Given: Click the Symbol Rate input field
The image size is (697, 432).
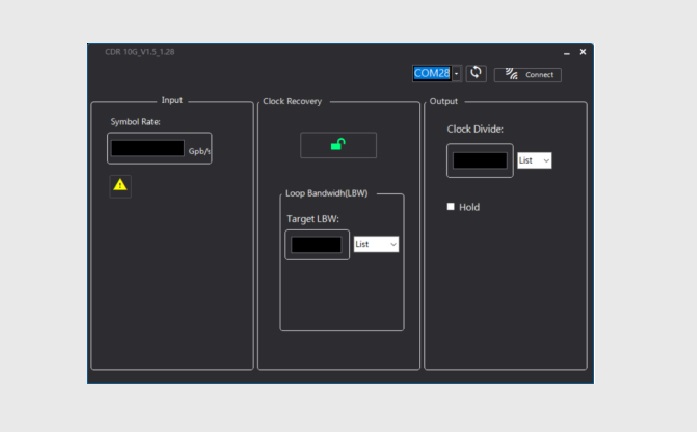Looking at the screenshot, I should point(148,148).
